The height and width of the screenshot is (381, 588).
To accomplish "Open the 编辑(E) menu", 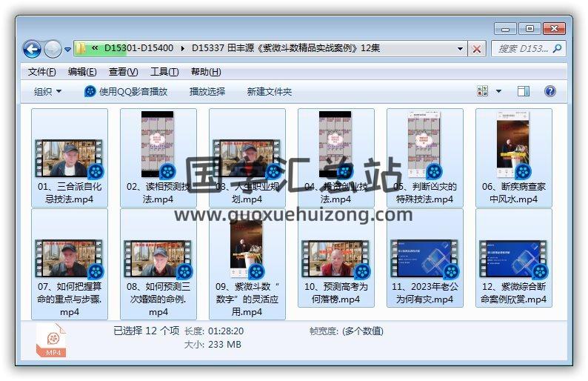I will [x=82, y=72].
